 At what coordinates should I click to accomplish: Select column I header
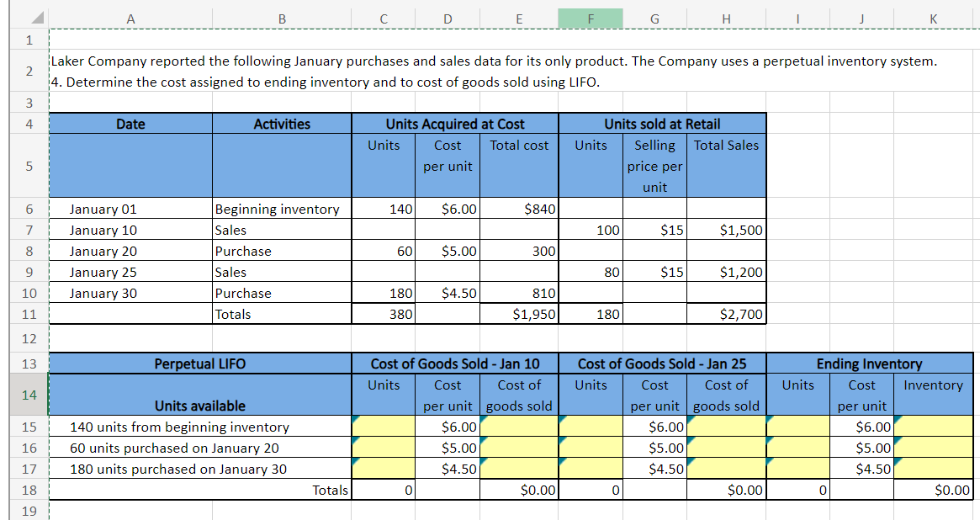pos(797,19)
